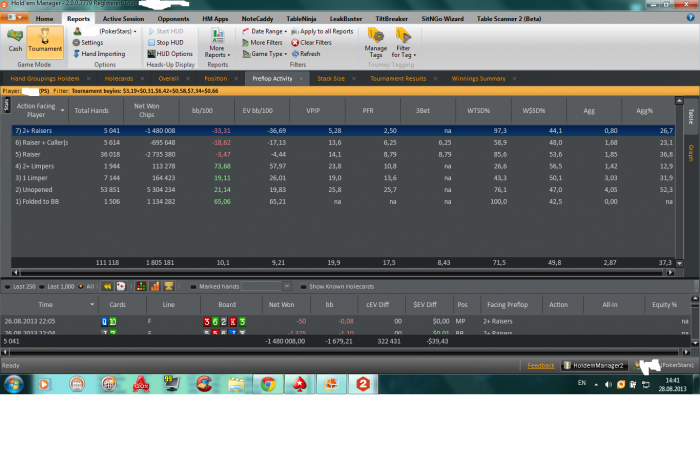Click the hands list scroll right arrow
This screenshot has width=700, height=462.
(687, 352)
